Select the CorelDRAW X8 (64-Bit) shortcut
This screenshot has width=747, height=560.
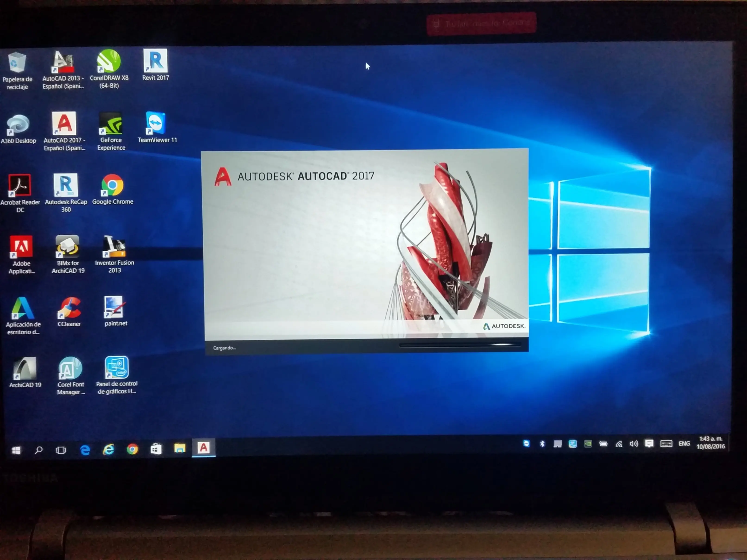click(x=109, y=69)
